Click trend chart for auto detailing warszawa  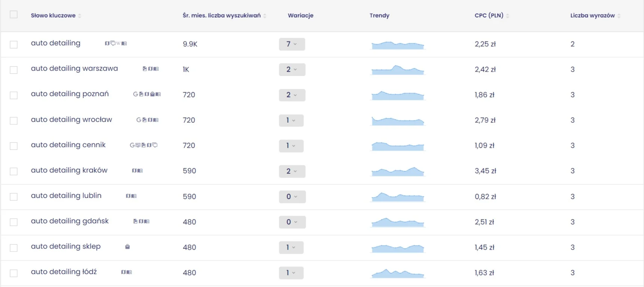pos(398,69)
